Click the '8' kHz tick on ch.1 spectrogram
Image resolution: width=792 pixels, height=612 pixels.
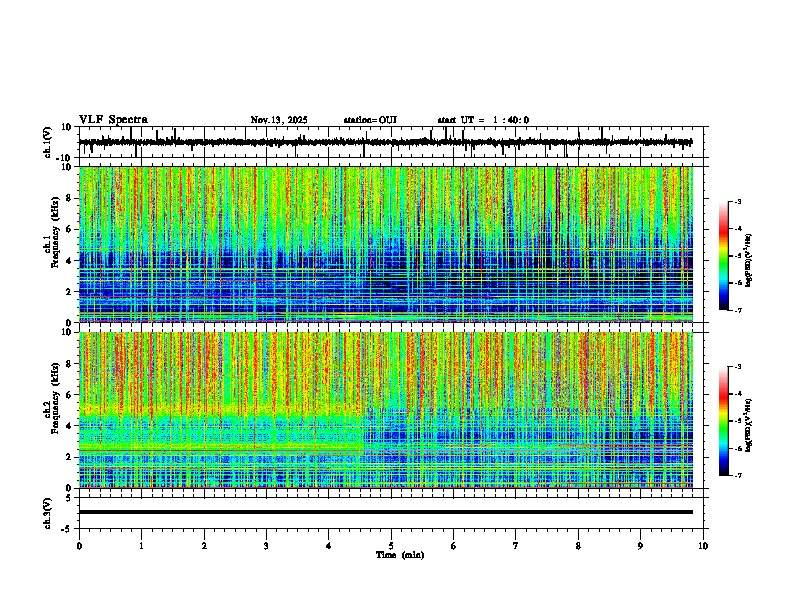click(x=71, y=198)
